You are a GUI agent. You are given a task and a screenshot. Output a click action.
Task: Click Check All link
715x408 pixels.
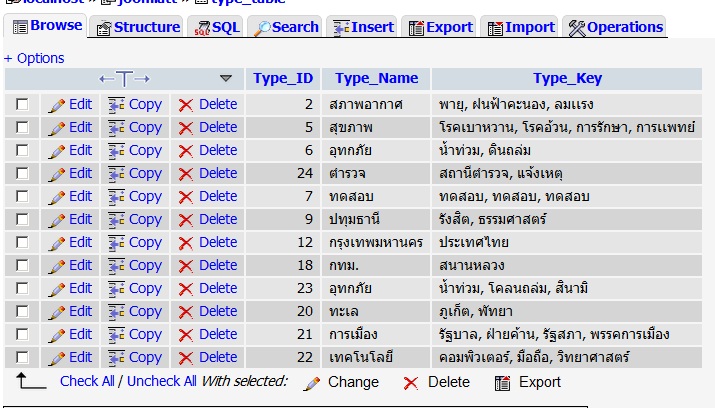(x=87, y=381)
